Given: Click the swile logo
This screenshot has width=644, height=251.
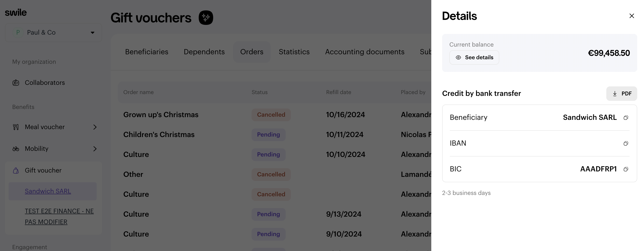Looking at the screenshot, I should pos(16,12).
